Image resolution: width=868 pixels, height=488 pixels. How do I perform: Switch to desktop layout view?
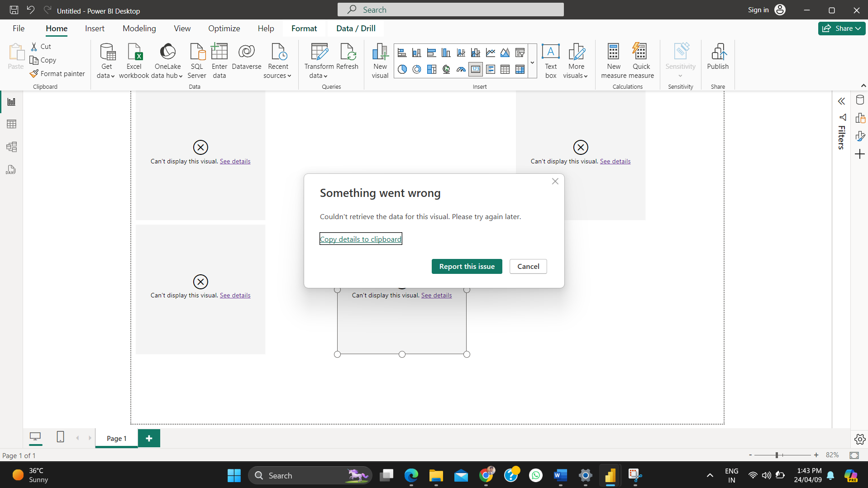tap(35, 437)
